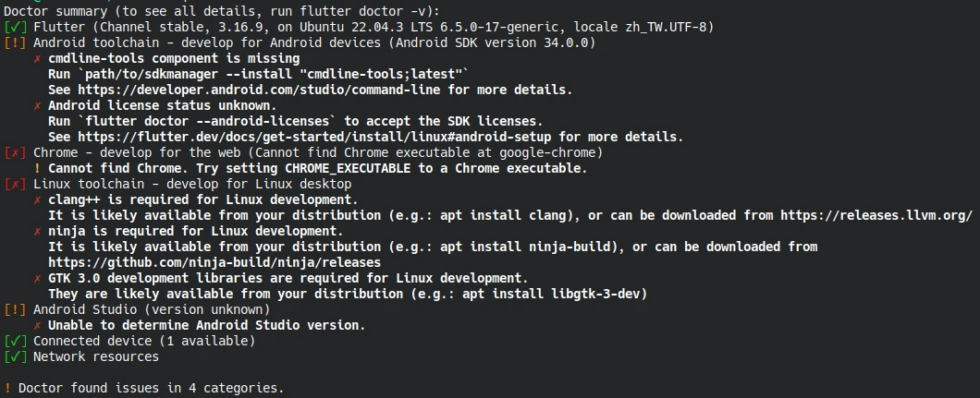Click the green checkmark beside Flutter
This screenshot has width=980, height=398.
click(x=15, y=28)
